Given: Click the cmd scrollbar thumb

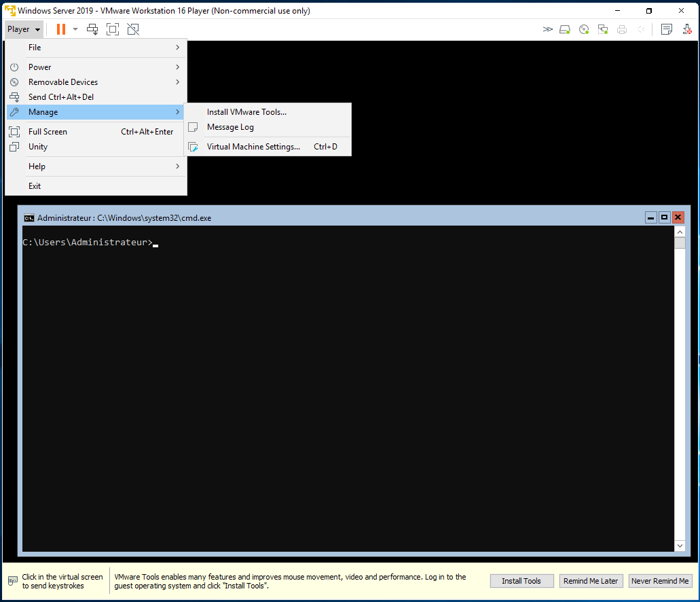Looking at the screenshot, I should [680, 243].
